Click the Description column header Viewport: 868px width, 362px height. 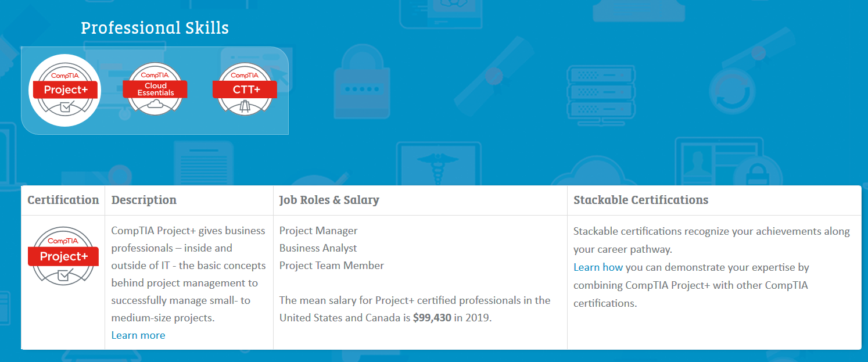click(144, 200)
